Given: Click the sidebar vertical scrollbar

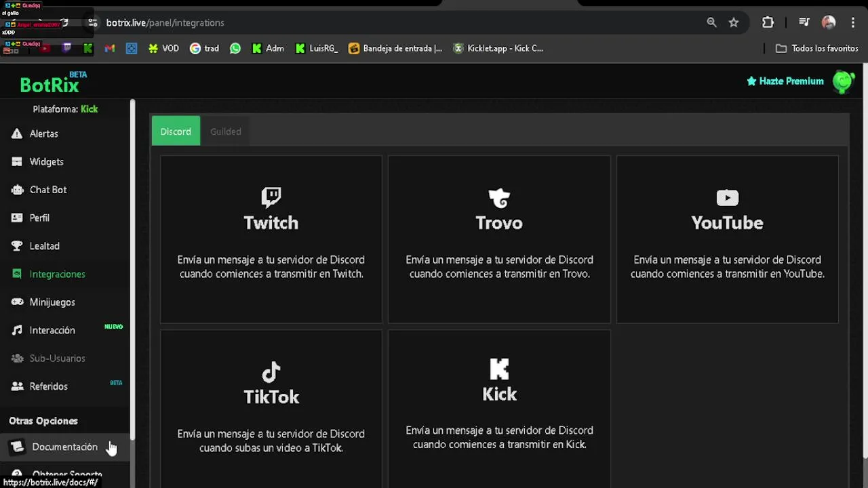Looking at the screenshot, I should tap(133, 270).
